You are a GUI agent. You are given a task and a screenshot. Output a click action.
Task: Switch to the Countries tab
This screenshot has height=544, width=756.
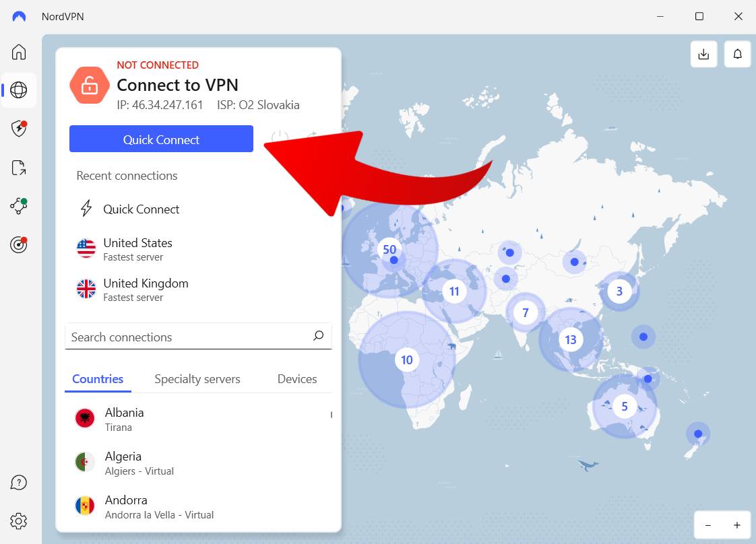click(98, 379)
